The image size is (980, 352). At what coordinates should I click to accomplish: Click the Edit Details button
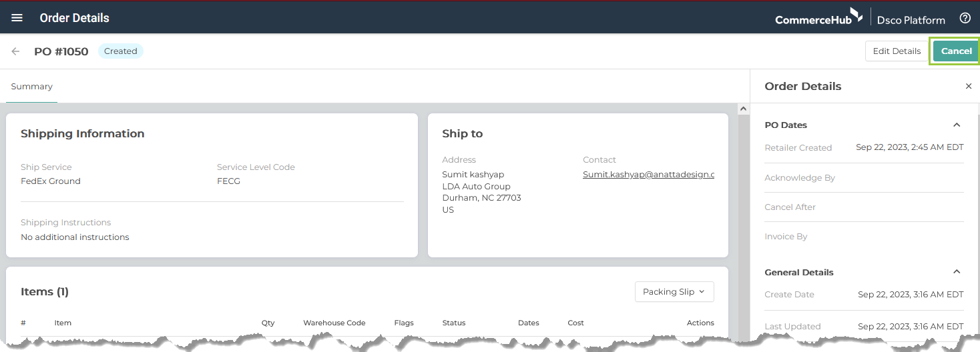click(897, 51)
